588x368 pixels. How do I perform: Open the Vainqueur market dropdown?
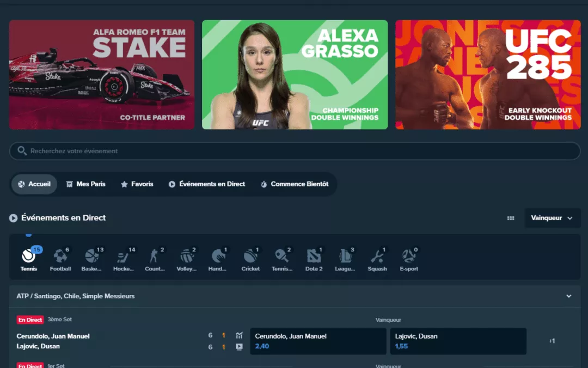(552, 218)
